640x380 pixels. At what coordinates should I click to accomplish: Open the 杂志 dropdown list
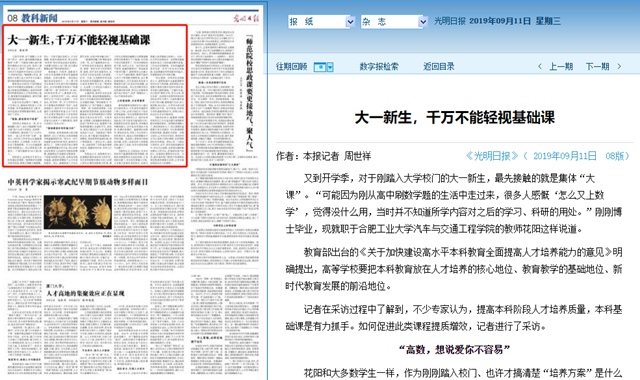click(x=394, y=22)
